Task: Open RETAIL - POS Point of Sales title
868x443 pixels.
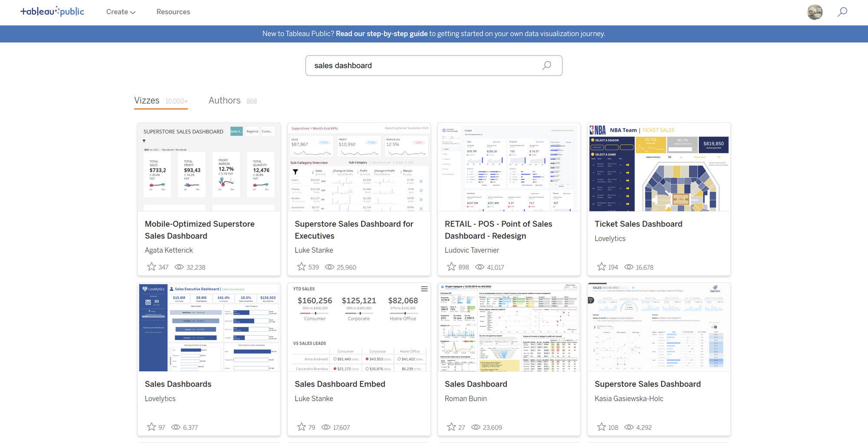Action: click(x=498, y=230)
